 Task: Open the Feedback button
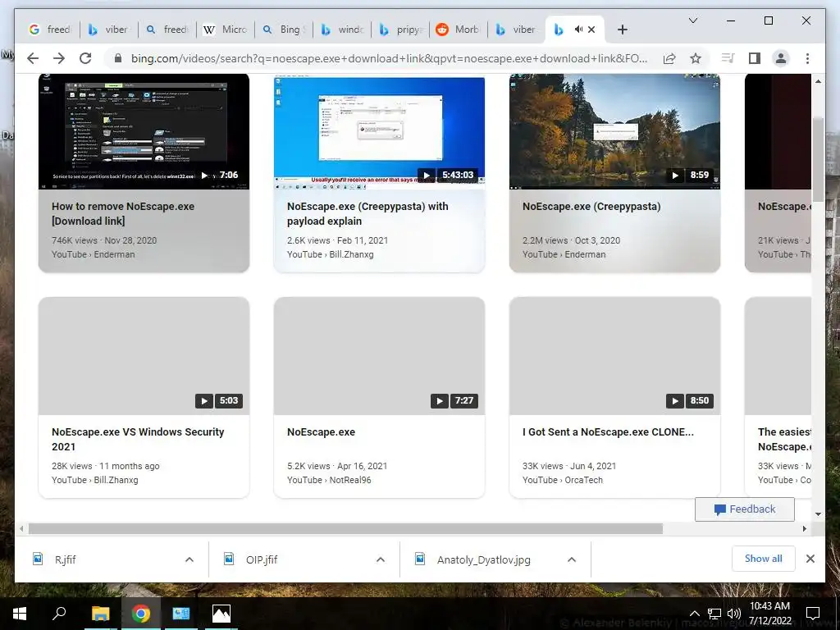(745, 509)
